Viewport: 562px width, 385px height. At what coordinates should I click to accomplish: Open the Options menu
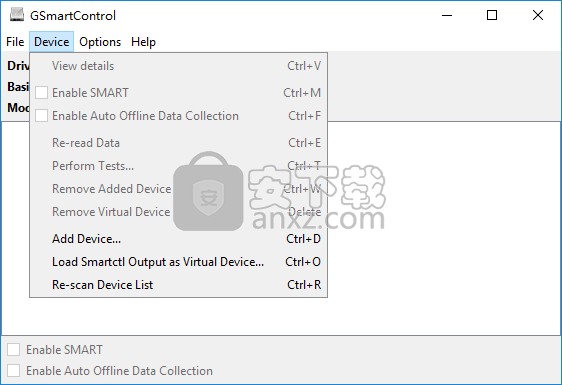click(100, 42)
